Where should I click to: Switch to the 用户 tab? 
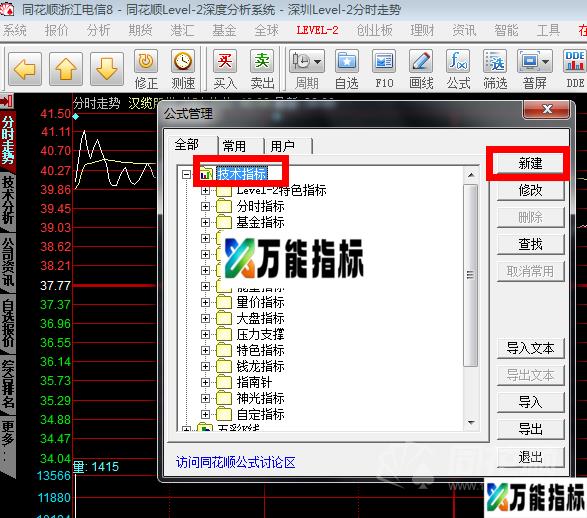click(x=287, y=146)
